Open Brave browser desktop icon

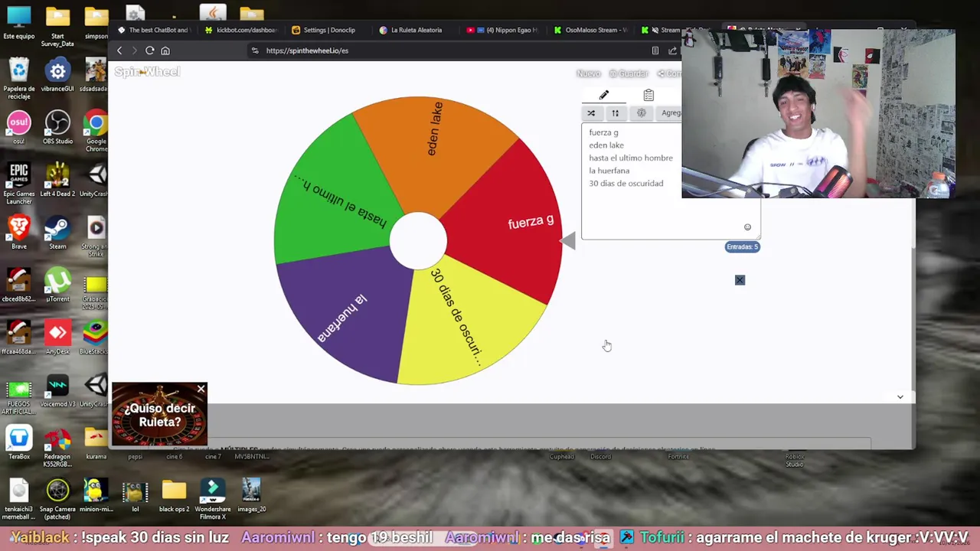19,233
